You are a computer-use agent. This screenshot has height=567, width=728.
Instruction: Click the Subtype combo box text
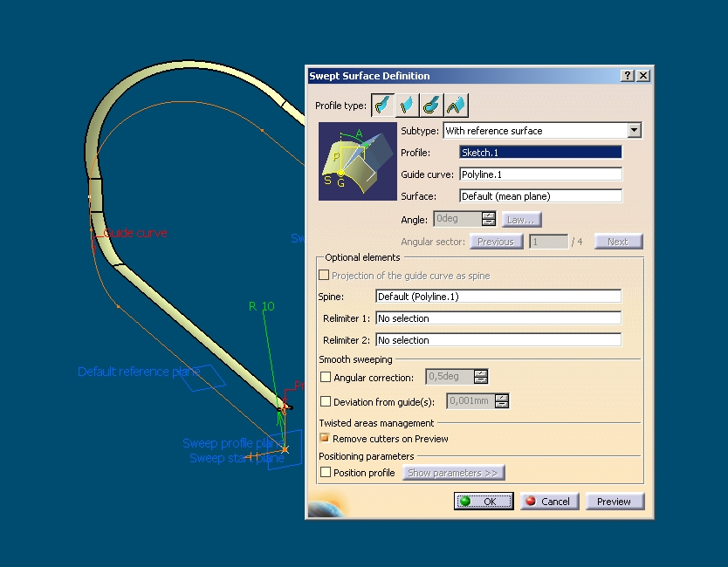(536, 130)
